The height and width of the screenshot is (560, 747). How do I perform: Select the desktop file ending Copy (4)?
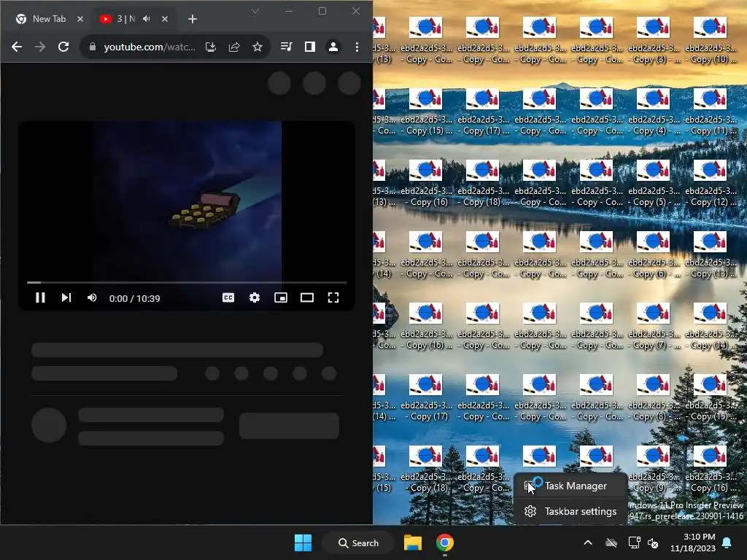pyautogui.click(x=653, y=112)
